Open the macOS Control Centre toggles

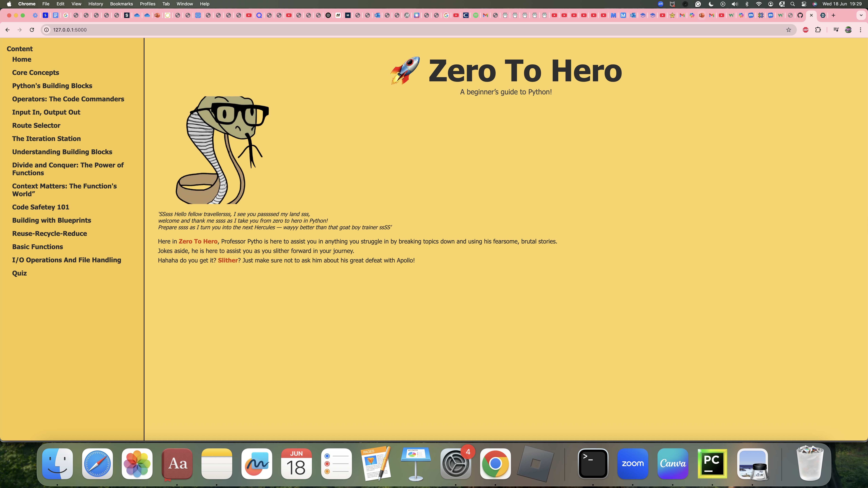tap(804, 4)
